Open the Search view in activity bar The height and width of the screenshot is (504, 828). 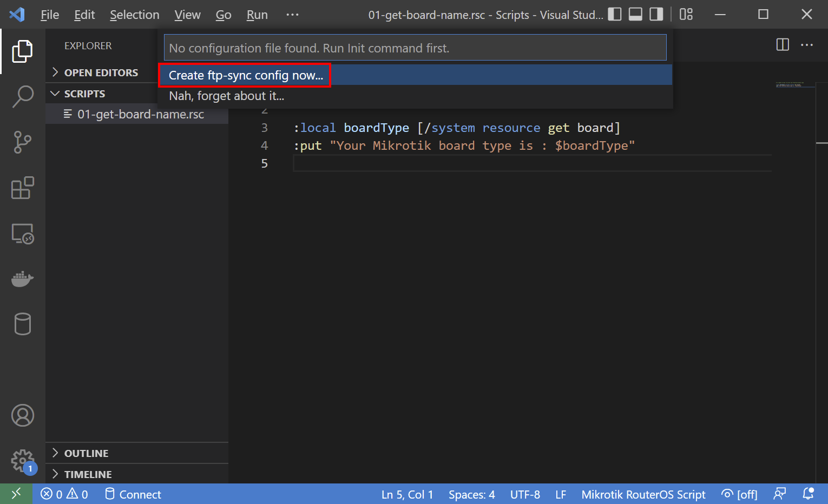[23, 97]
